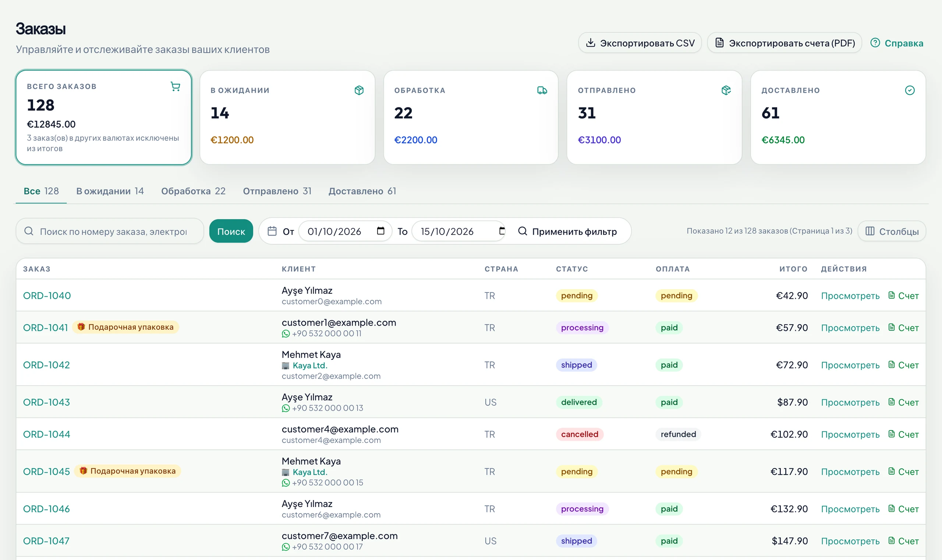The image size is (942, 560).
Task: Select the Отправлено 31 tab
Action: (277, 191)
